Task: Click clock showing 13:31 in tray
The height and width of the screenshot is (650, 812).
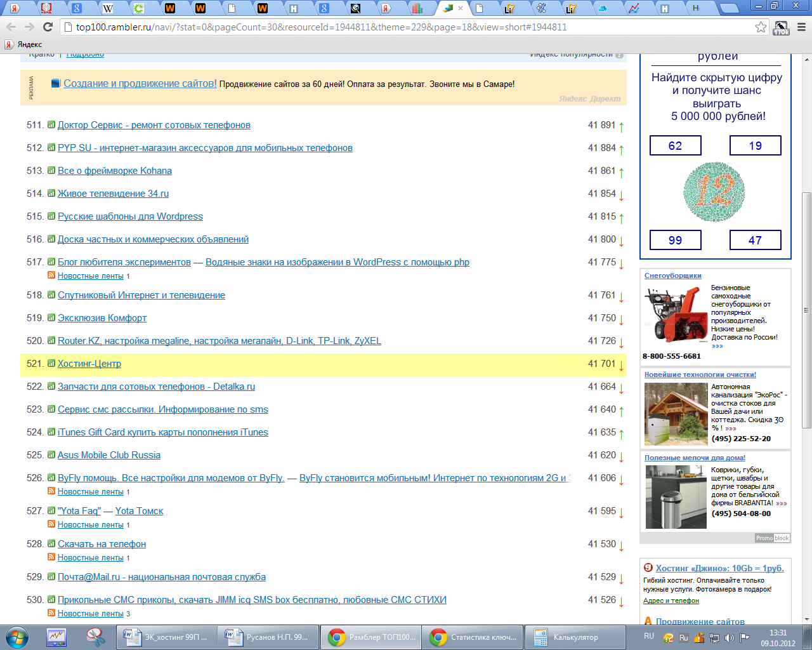Action: click(778, 633)
